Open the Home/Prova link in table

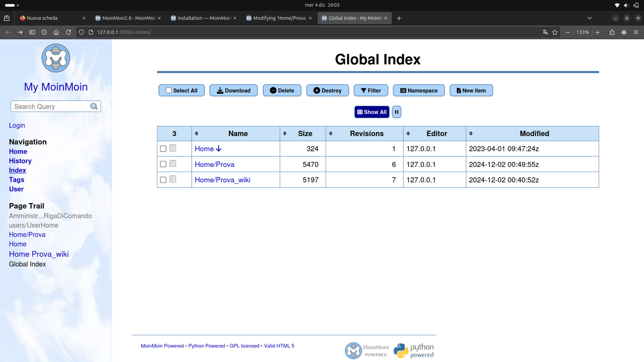214,164
